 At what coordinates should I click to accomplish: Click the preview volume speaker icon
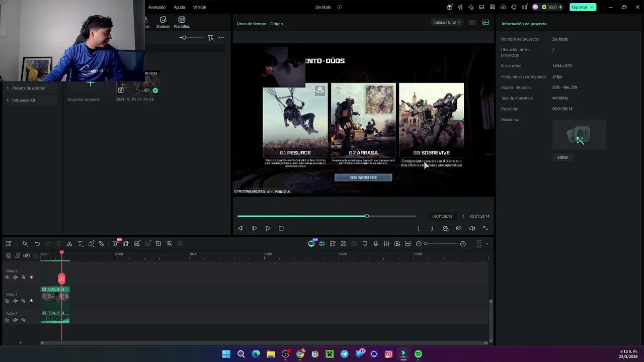pyautogui.click(x=472, y=228)
